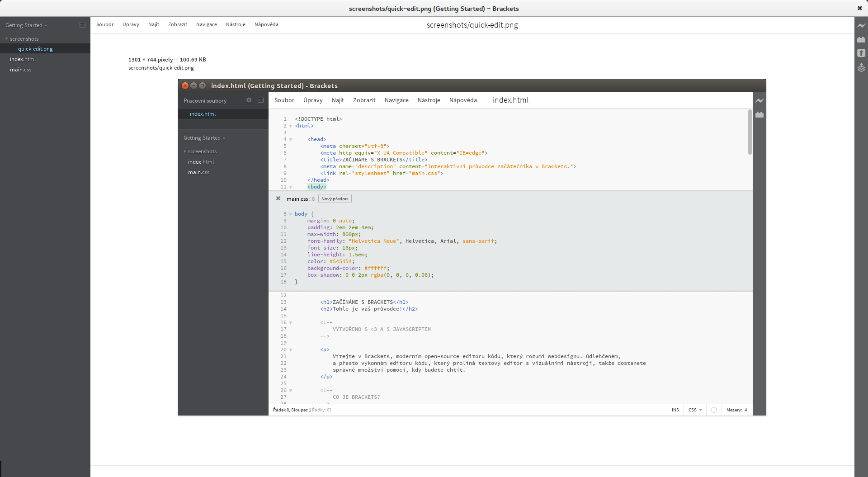Open the Zobrazit menu
The height and width of the screenshot is (477, 868).
click(x=178, y=24)
